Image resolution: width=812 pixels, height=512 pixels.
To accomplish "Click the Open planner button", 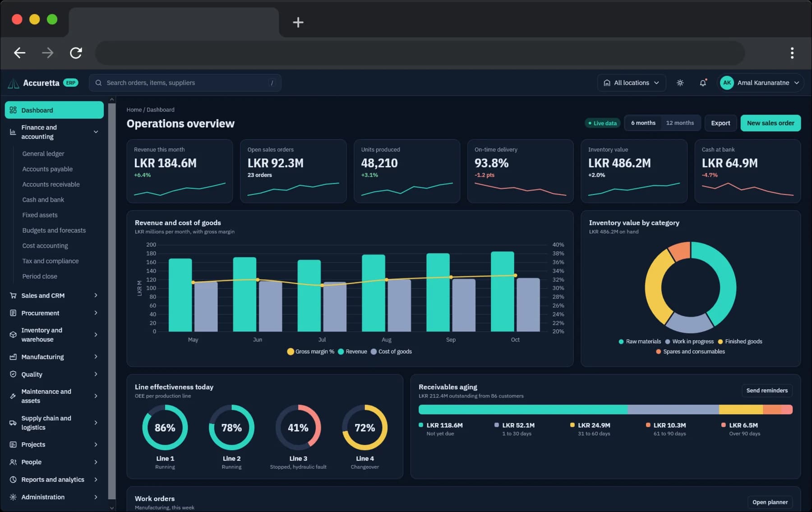I will (770, 503).
